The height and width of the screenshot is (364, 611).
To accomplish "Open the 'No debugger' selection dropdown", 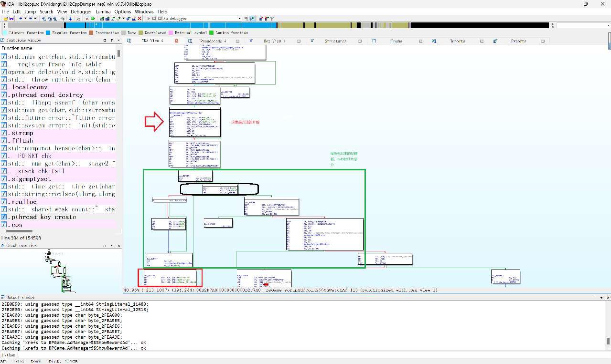I will click(240, 19).
